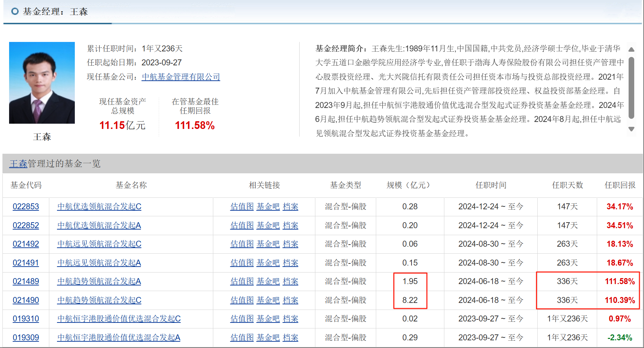Open 估值图 for fund 021492
This screenshot has height=348, width=644.
tap(242, 244)
